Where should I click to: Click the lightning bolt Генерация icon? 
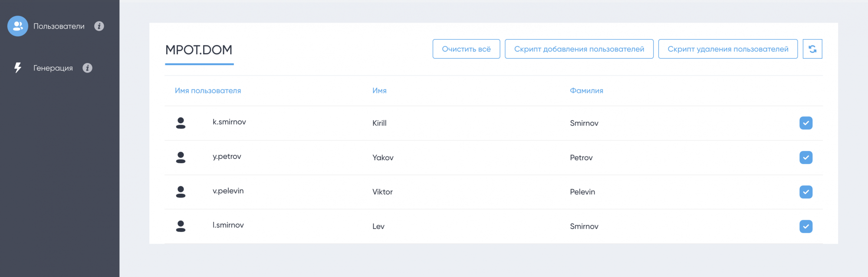click(18, 68)
